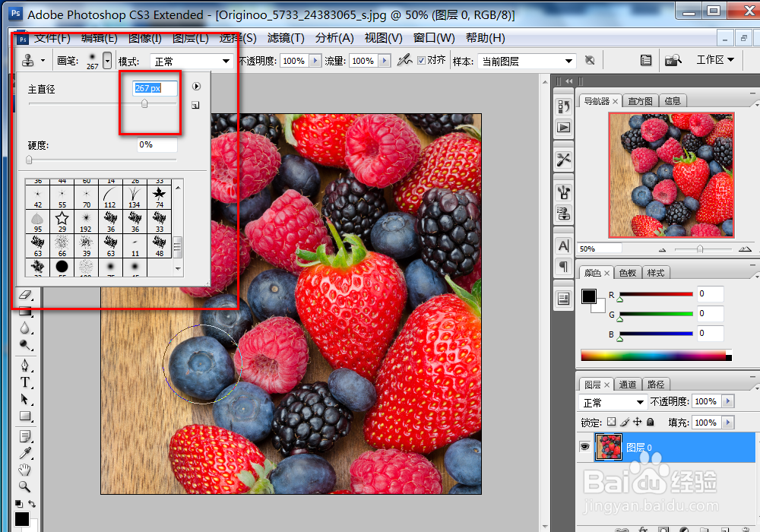Select the Dodge tool
Image resolution: width=760 pixels, height=532 pixels.
tap(25, 346)
